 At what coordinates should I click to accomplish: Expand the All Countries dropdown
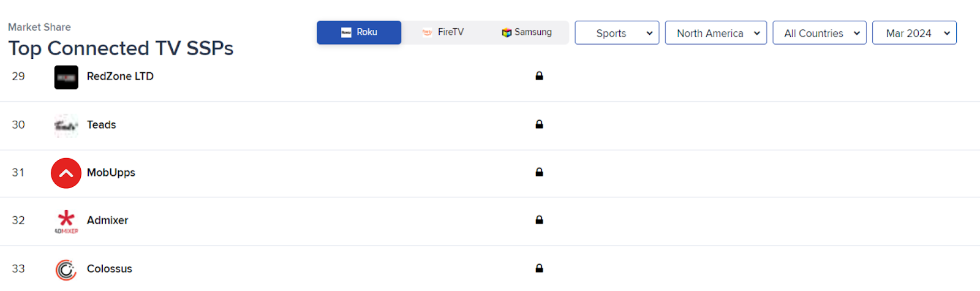(x=820, y=33)
